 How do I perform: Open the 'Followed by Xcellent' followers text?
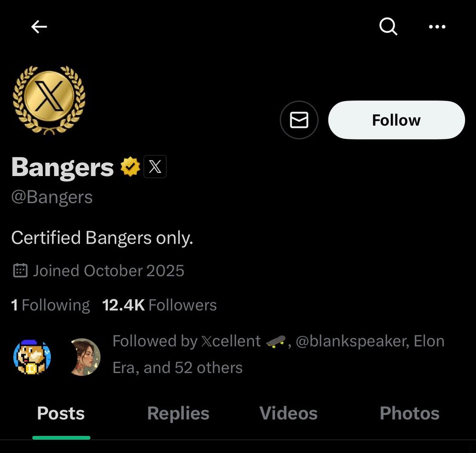278,354
